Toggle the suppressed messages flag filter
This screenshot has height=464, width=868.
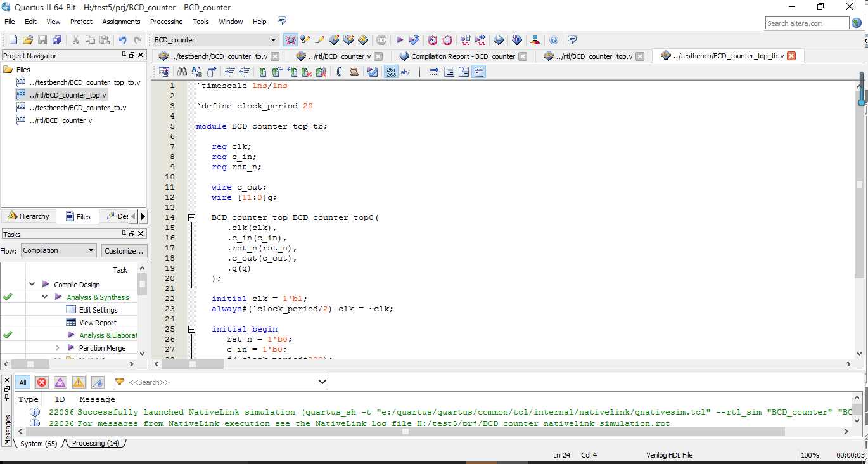click(x=98, y=382)
